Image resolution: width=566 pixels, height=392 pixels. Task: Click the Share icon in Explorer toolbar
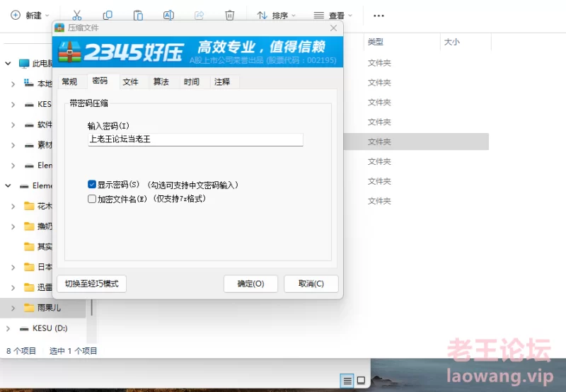click(200, 15)
